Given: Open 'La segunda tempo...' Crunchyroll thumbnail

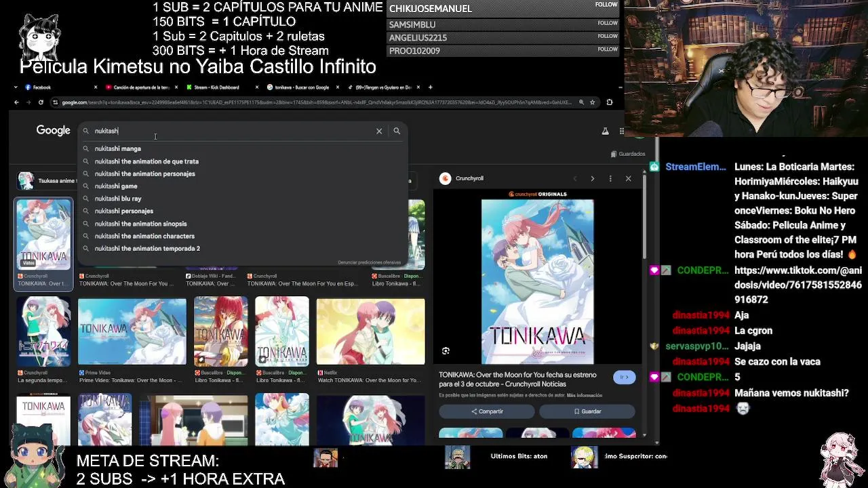Looking at the screenshot, I should click(x=43, y=332).
